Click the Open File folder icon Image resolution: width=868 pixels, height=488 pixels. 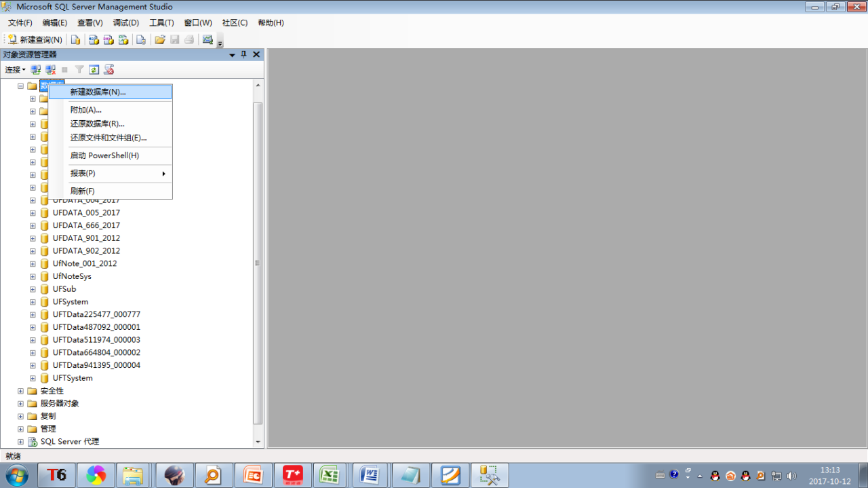pyautogui.click(x=160, y=40)
